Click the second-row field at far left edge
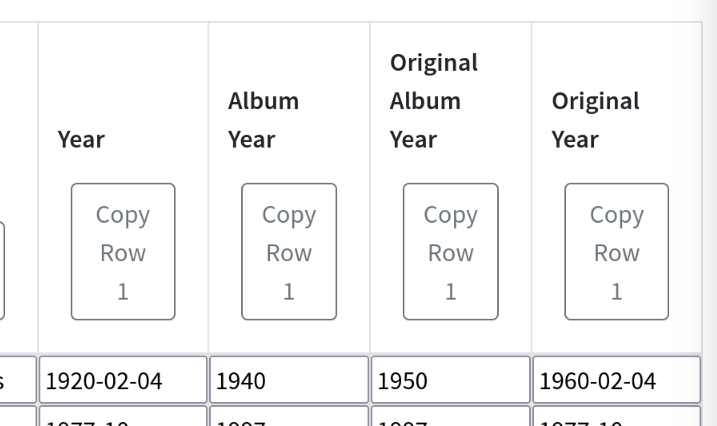Image resolution: width=717 pixels, height=426 pixels. click(x=18, y=416)
